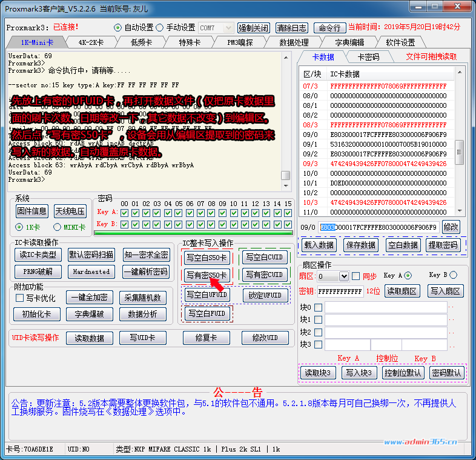
Task: Click the 读取扇区 button
Action: [x=402, y=291]
